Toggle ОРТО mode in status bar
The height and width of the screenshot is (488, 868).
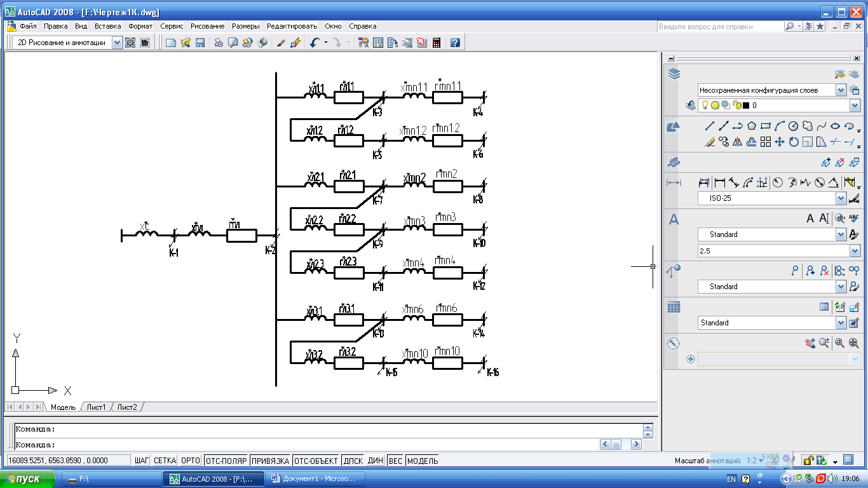190,461
